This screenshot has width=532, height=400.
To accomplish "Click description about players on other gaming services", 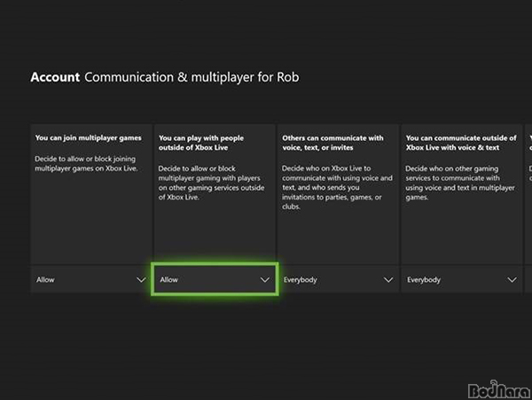I will click(x=211, y=183).
